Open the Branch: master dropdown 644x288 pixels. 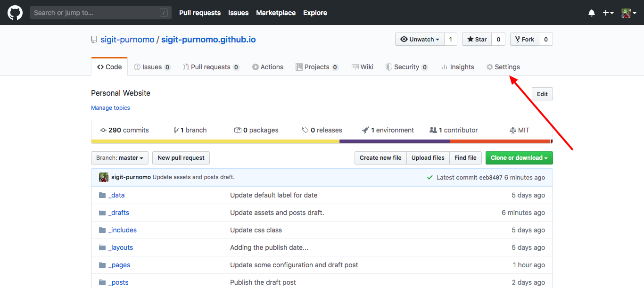119,158
